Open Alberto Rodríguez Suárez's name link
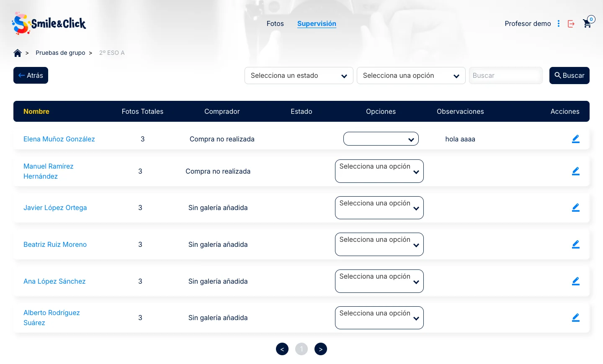Image resolution: width=603 pixels, height=364 pixels. [x=52, y=318]
